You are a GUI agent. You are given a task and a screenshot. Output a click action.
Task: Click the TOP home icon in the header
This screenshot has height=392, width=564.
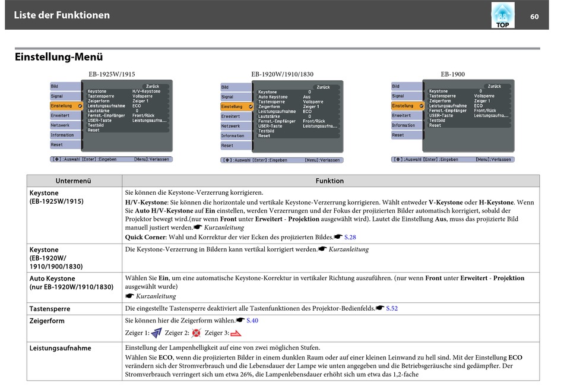502,15
